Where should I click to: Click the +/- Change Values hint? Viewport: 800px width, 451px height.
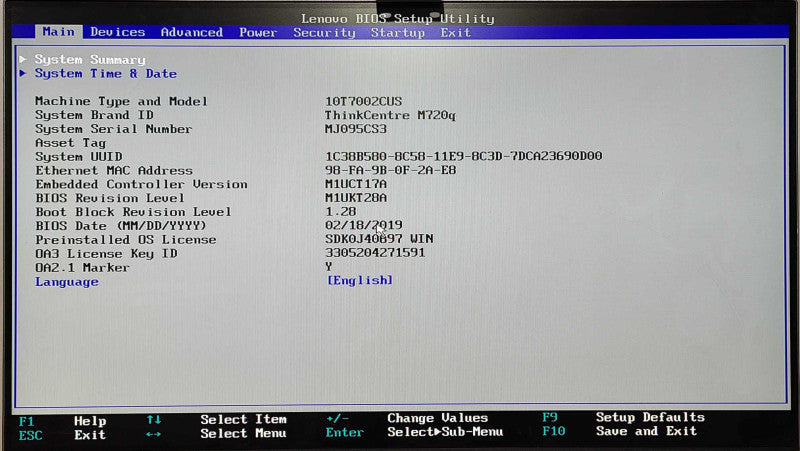tap(407, 418)
